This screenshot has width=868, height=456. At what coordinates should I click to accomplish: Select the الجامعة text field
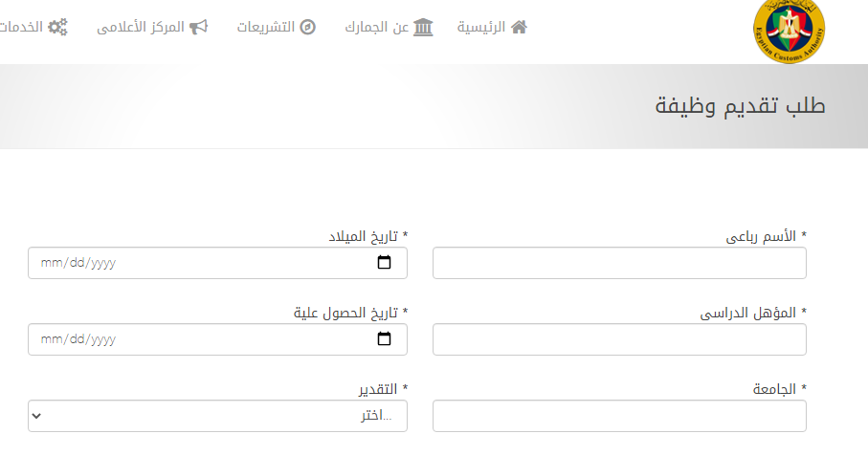pyautogui.click(x=619, y=416)
